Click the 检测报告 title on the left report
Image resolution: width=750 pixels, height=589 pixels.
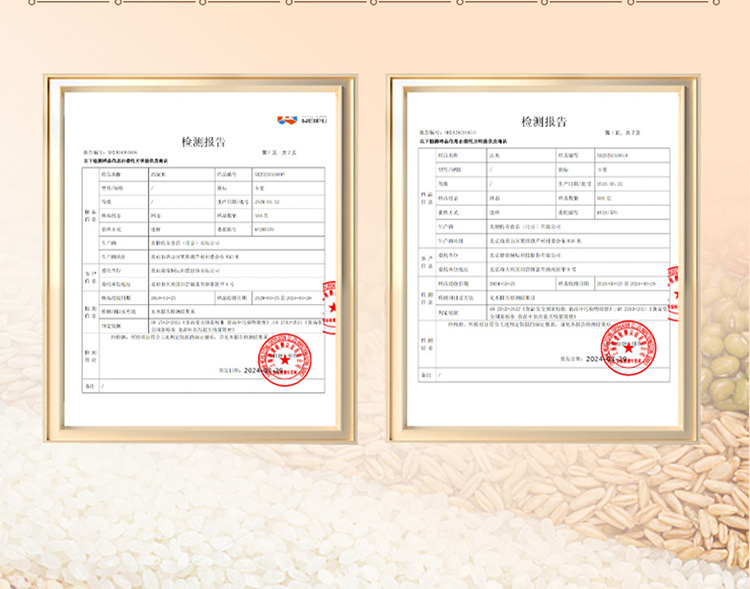tap(203, 141)
